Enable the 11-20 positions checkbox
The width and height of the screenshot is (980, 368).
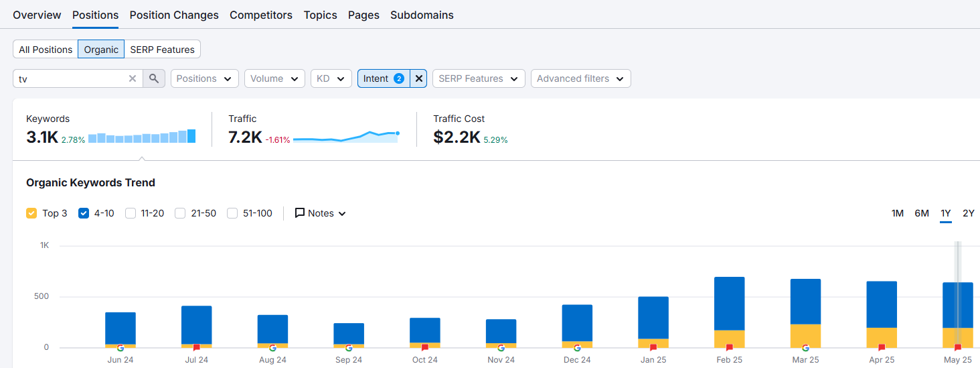tap(131, 213)
